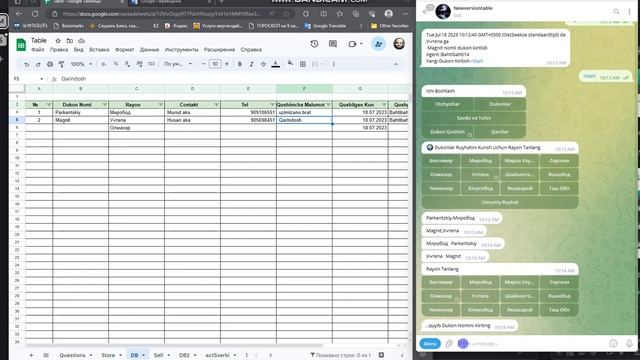
Task: Select Umumiy Ruyhat bot button
Action: 500,202
